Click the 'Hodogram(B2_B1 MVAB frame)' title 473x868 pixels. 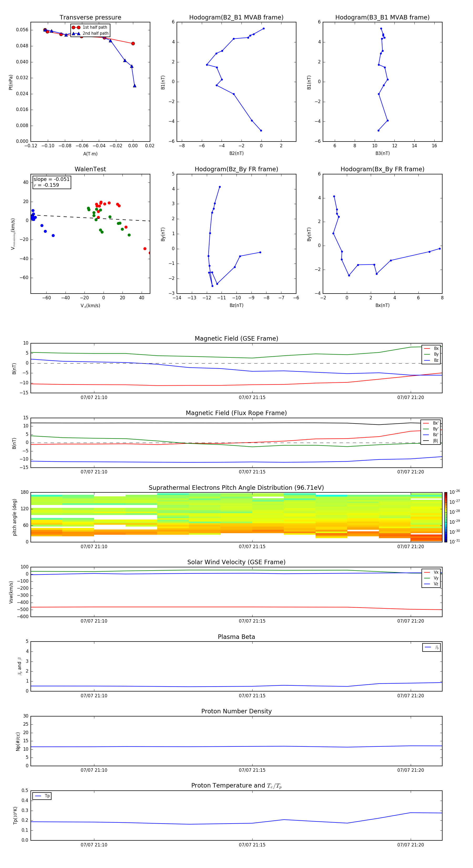[236, 18]
